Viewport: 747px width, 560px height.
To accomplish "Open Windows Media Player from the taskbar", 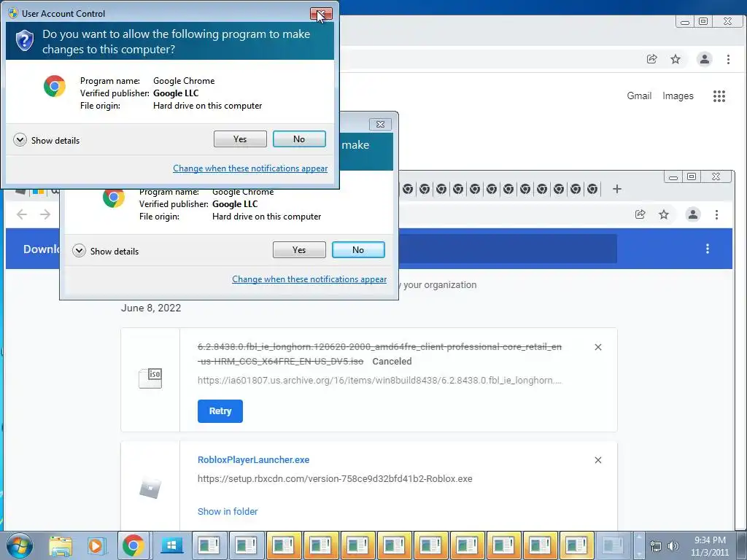I will (x=96, y=545).
